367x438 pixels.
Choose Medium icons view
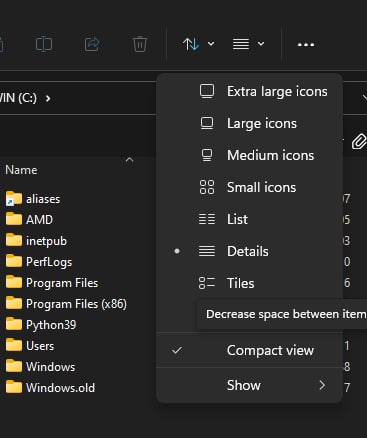[249, 155]
